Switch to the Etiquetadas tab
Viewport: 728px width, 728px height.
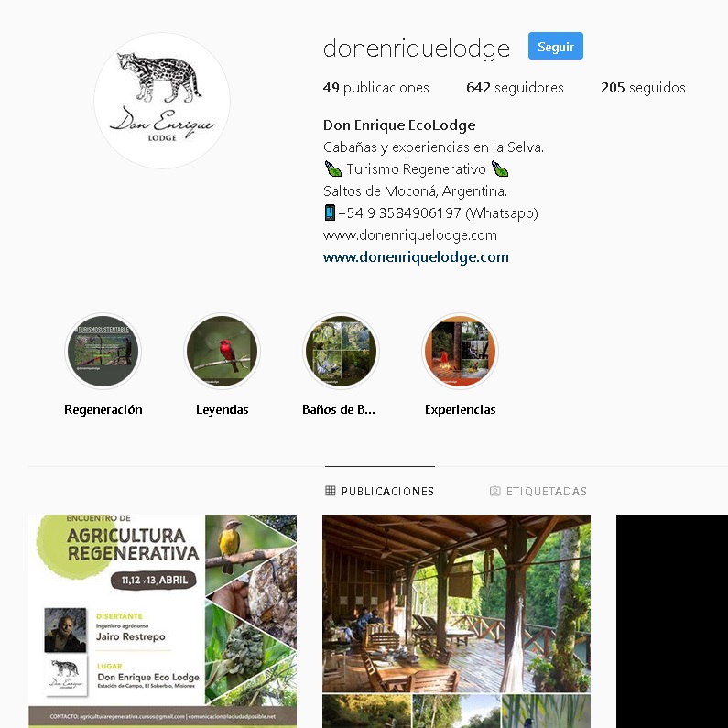(x=538, y=491)
